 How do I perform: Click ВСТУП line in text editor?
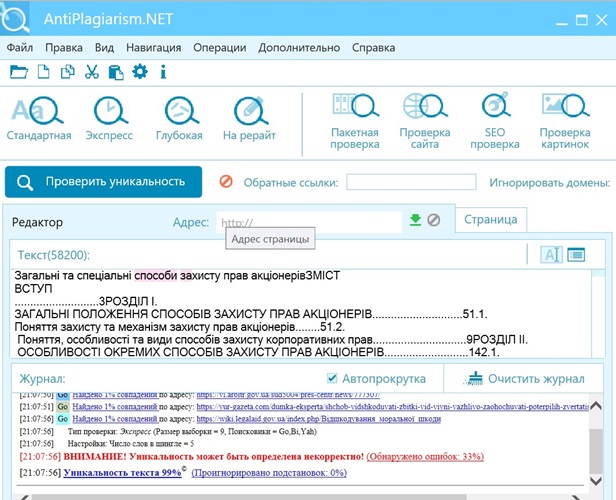(33, 289)
